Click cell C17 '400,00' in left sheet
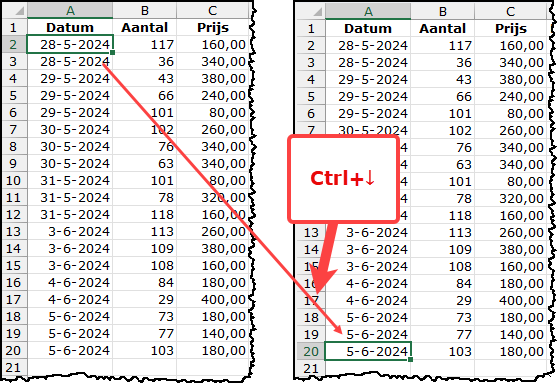This screenshot has height=383, width=557. pos(212,299)
